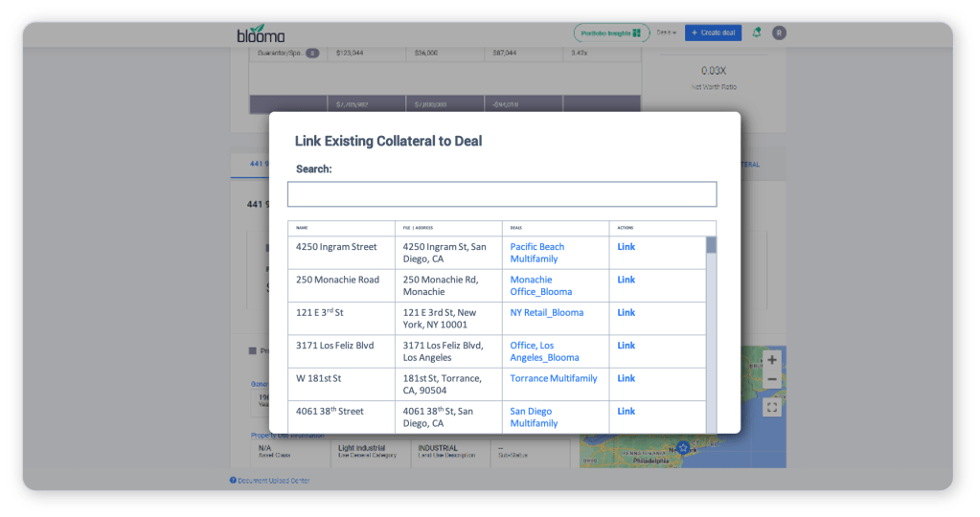Link 121 E 3rd St collateral
The height and width of the screenshot is (517, 980).
point(627,313)
